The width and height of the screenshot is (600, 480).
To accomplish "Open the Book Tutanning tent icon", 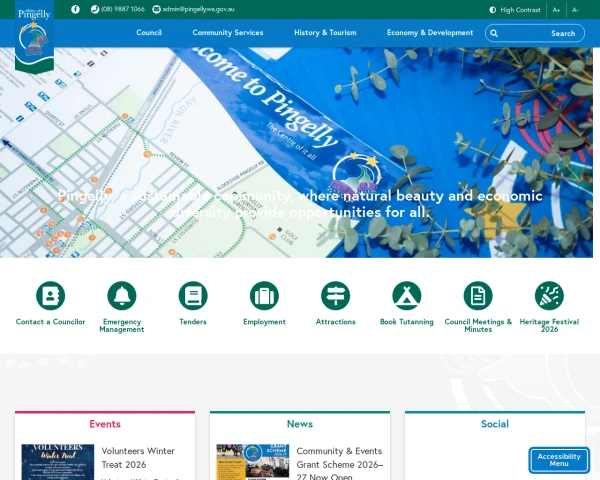I will coord(407,296).
